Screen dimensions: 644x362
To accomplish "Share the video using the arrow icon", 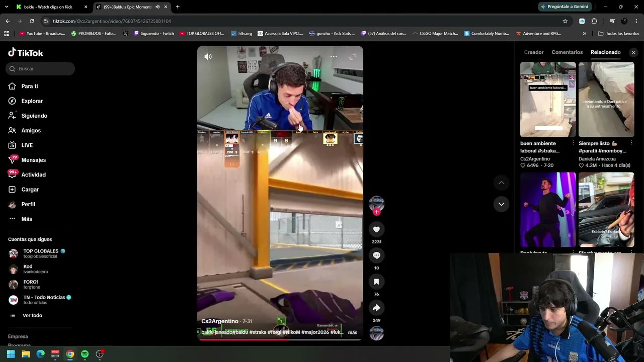I will (x=376, y=308).
